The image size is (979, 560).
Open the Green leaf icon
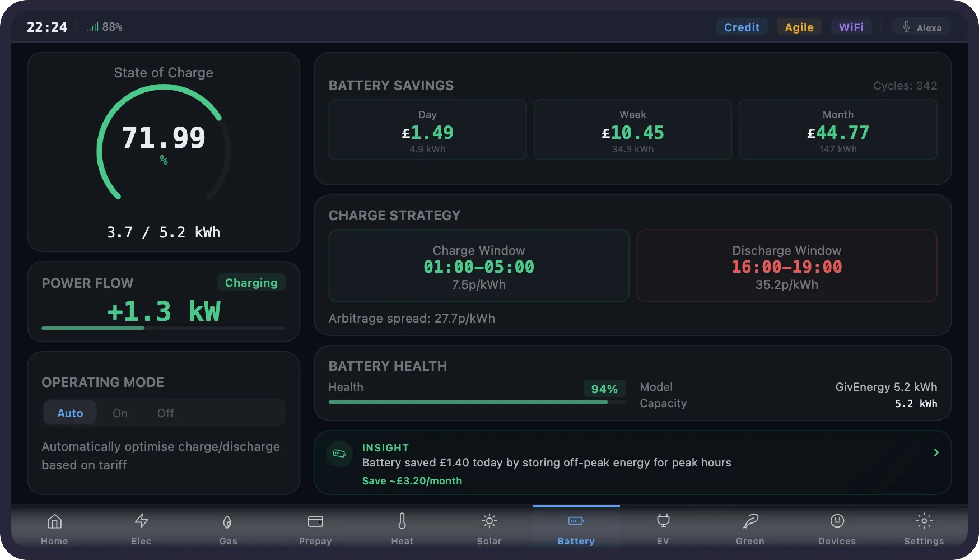pyautogui.click(x=750, y=527)
